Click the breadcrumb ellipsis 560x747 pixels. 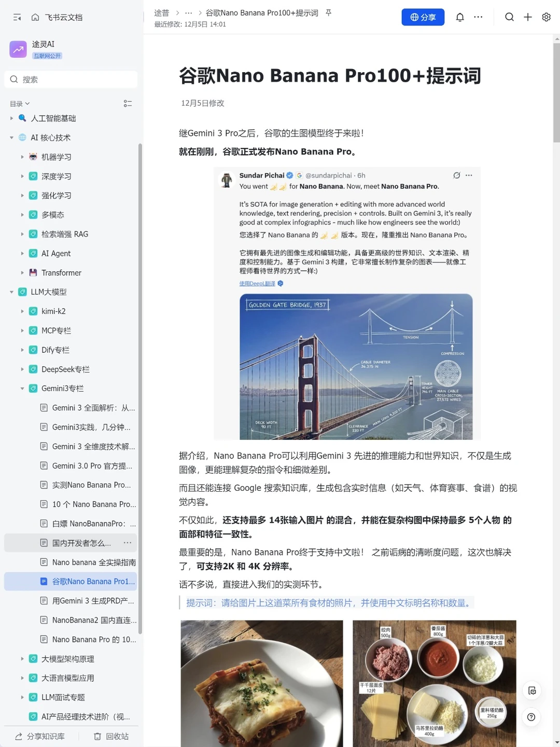189,12
